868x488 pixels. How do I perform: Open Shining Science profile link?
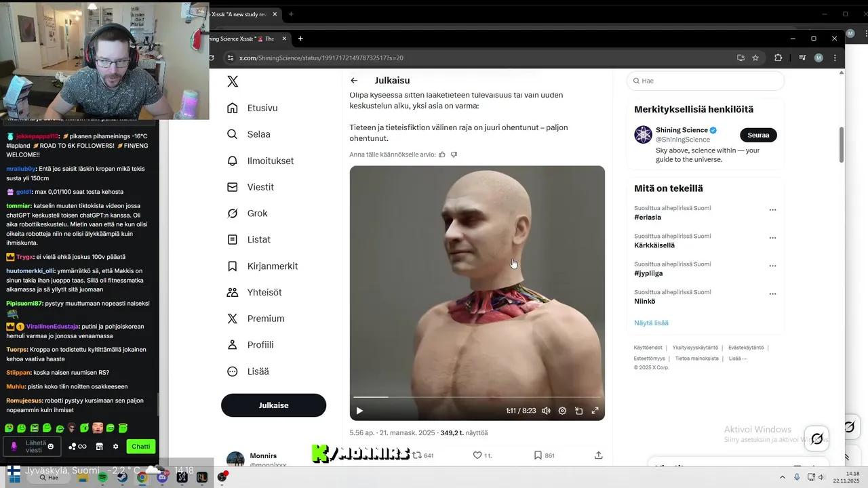[682, 130]
